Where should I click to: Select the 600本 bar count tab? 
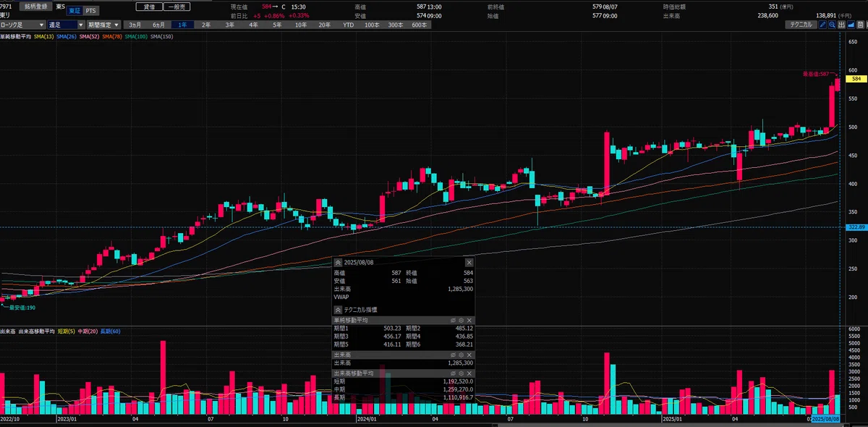tap(419, 24)
